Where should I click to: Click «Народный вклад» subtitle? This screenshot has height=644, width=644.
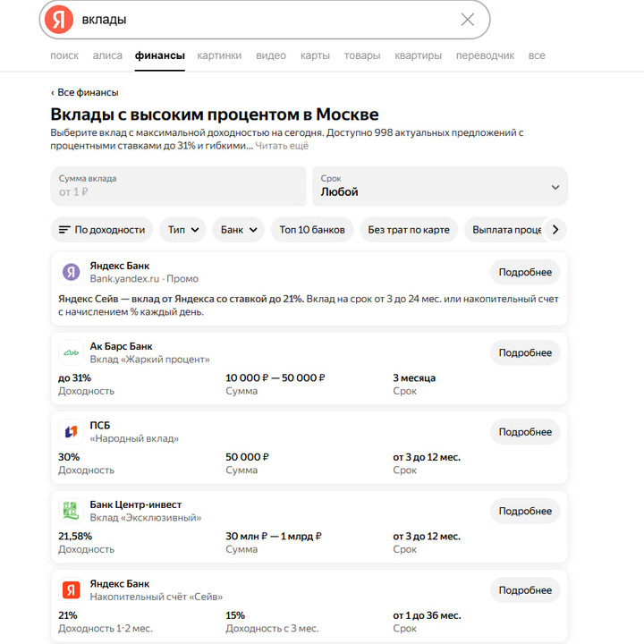pos(134,438)
